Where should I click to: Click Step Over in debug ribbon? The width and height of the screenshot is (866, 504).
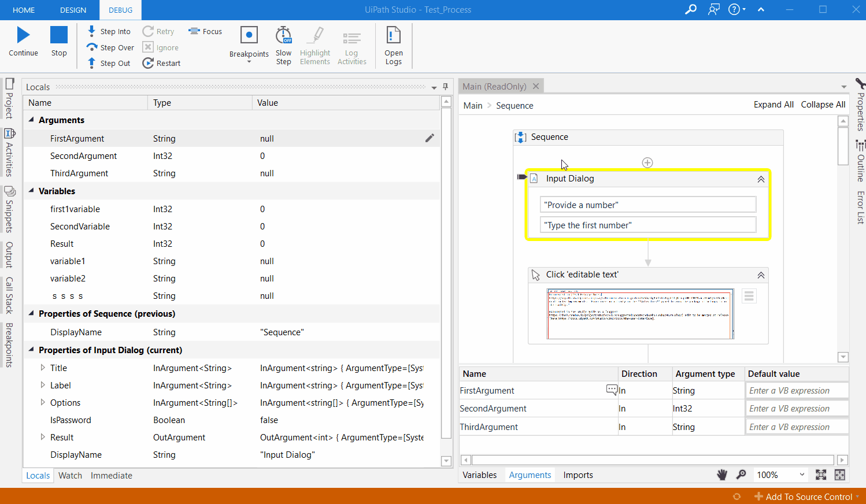(110, 47)
